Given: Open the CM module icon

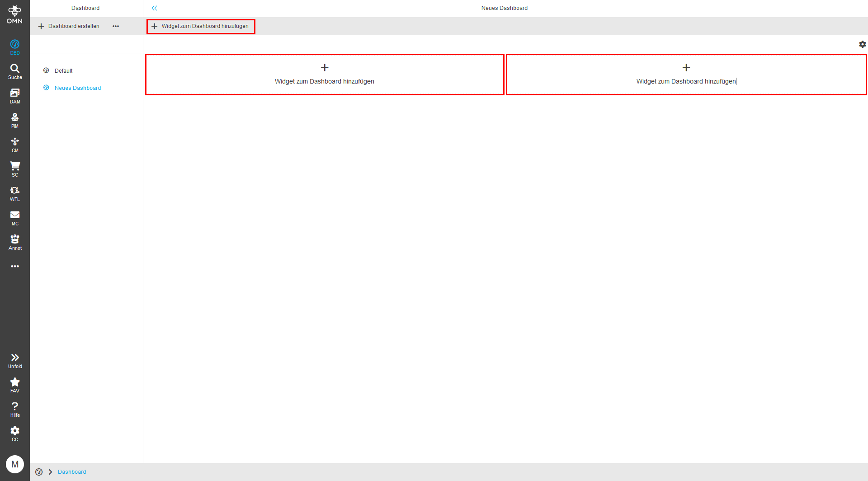Looking at the screenshot, I should point(15,144).
